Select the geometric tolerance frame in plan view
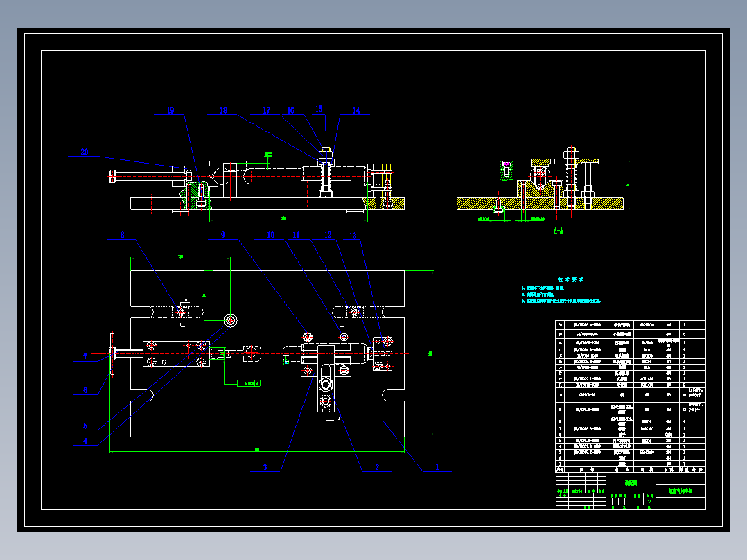Image resolution: width=747 pixels, height=560 pixels. [x=249, y=383]
